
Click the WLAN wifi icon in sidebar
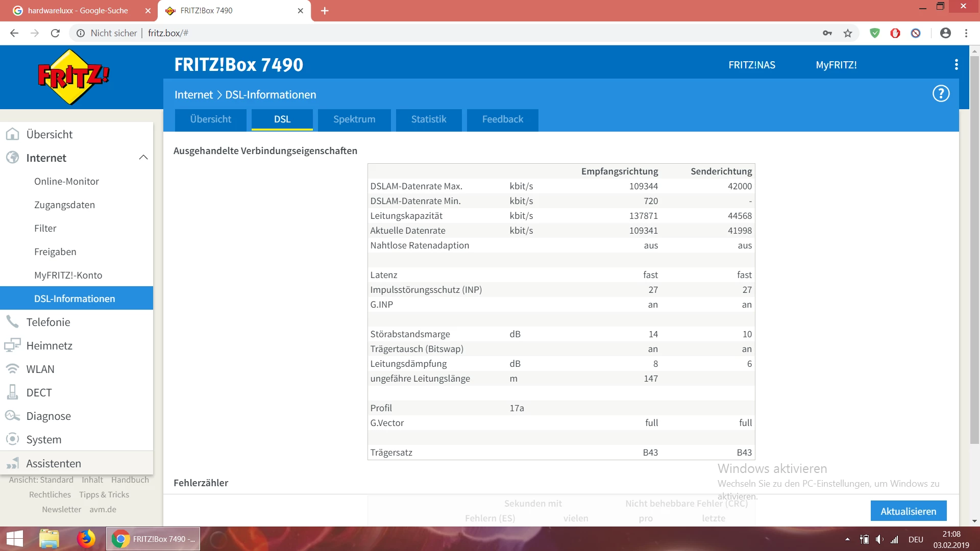coord(12,369)
